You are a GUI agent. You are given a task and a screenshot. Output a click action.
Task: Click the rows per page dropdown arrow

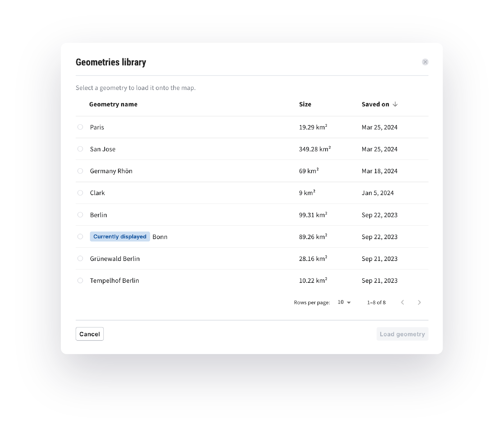point(349,302)
